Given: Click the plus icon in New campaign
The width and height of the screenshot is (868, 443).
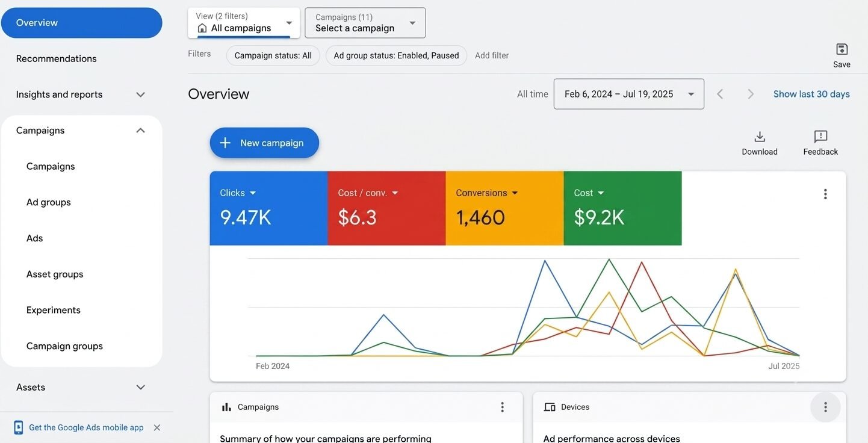Looking at the screenshot, I should (225, 143).
